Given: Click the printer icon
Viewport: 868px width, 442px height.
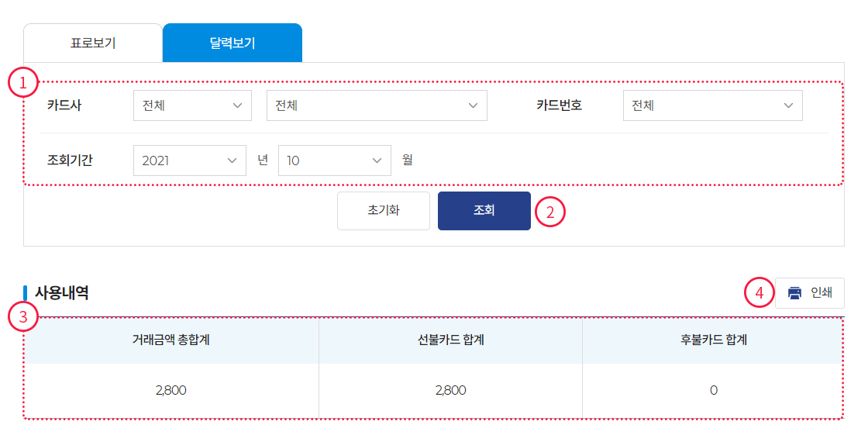Looking at the screenshot, I should [x=794, y=293].
